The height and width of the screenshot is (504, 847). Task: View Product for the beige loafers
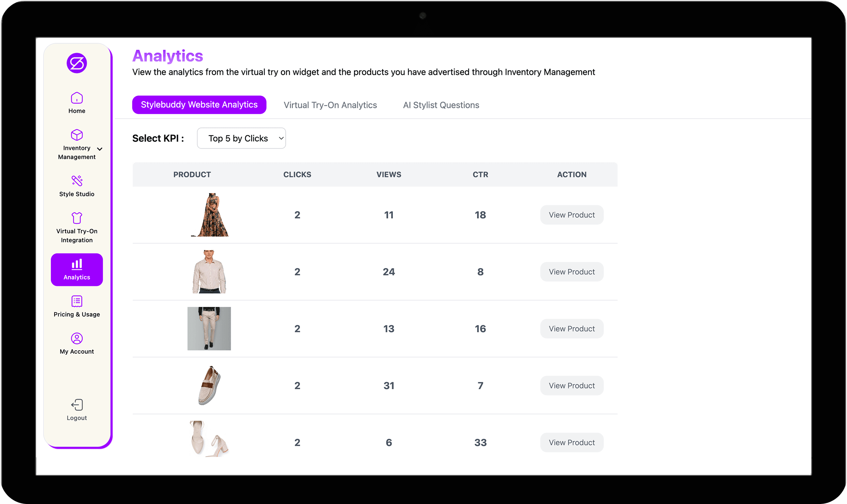571,385
